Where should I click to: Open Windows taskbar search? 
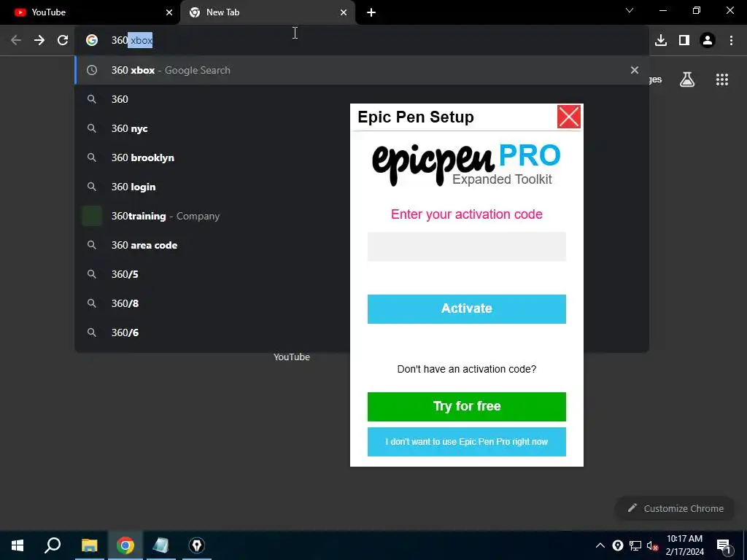tap(53, 545)
